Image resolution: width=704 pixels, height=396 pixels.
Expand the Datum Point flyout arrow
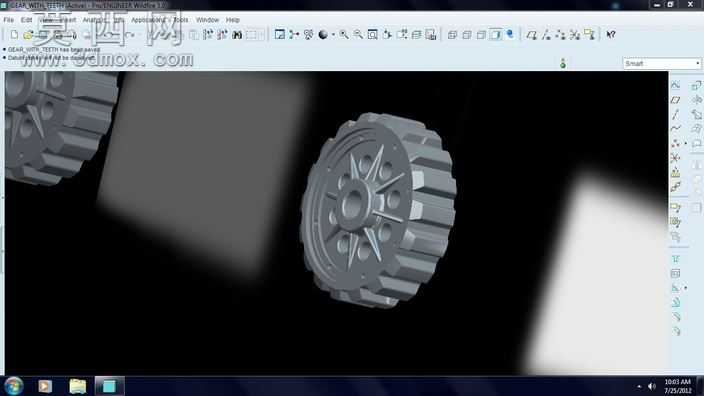(x=686, y=144)
